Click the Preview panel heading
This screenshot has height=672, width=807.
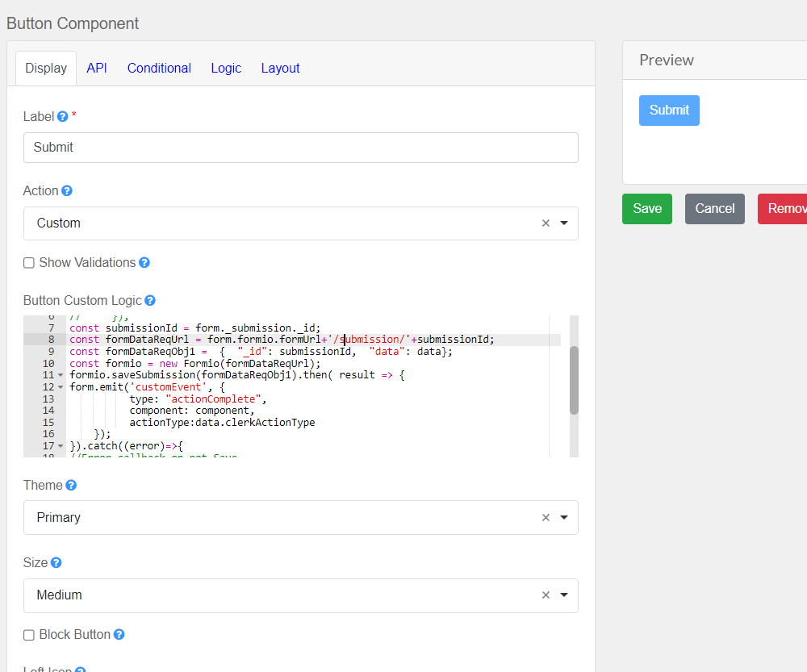tap(667, 61)
